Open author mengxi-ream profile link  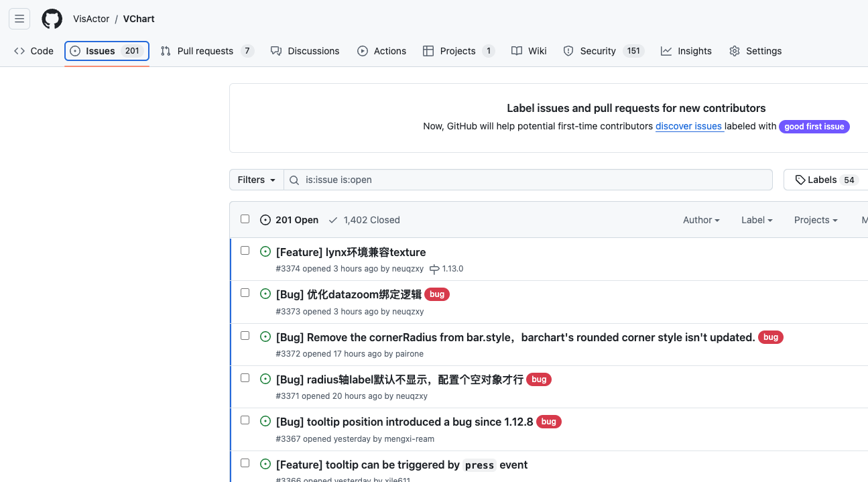click(410, 439)
